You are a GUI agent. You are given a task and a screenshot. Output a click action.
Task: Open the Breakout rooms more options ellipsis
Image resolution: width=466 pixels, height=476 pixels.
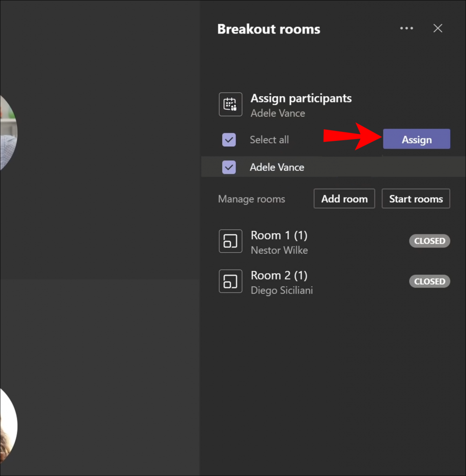[x=406, y=28]
